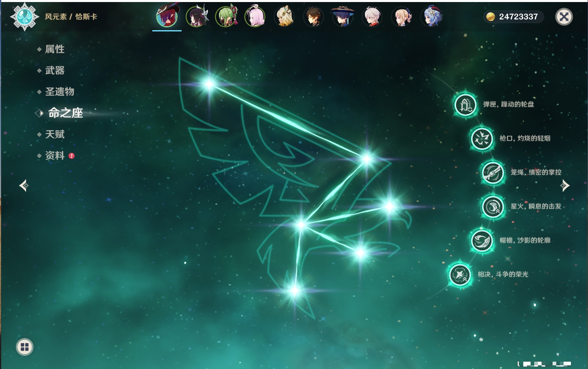
Task: Open the 武器 weapon page
Action: [x=55, y=71]
